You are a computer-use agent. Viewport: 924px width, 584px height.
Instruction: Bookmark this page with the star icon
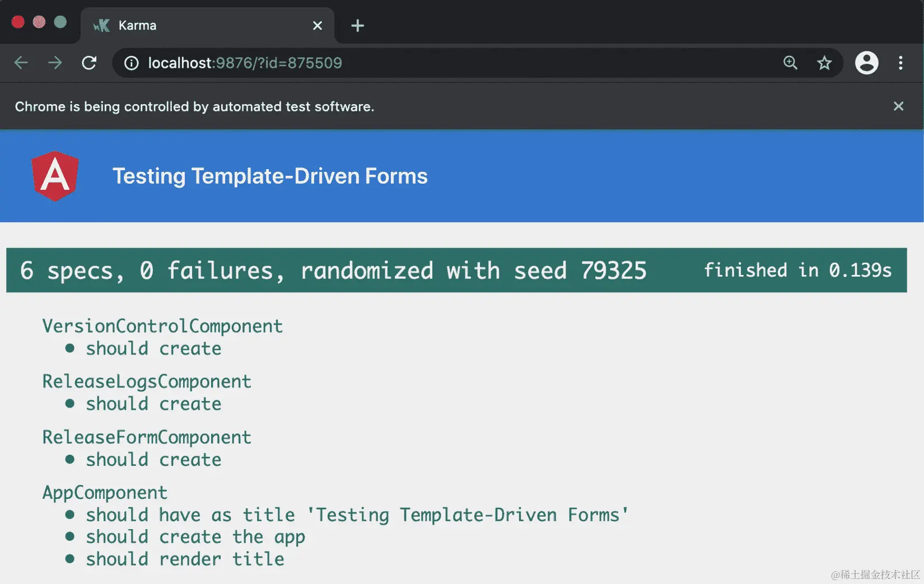pos(824,63)
